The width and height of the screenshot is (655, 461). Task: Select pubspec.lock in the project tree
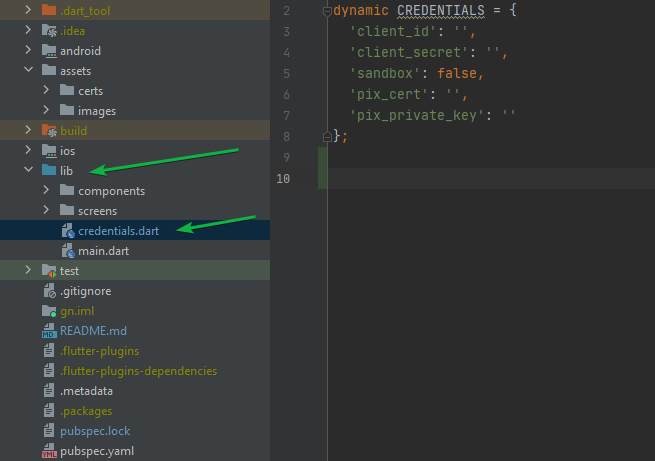(135, 431)
